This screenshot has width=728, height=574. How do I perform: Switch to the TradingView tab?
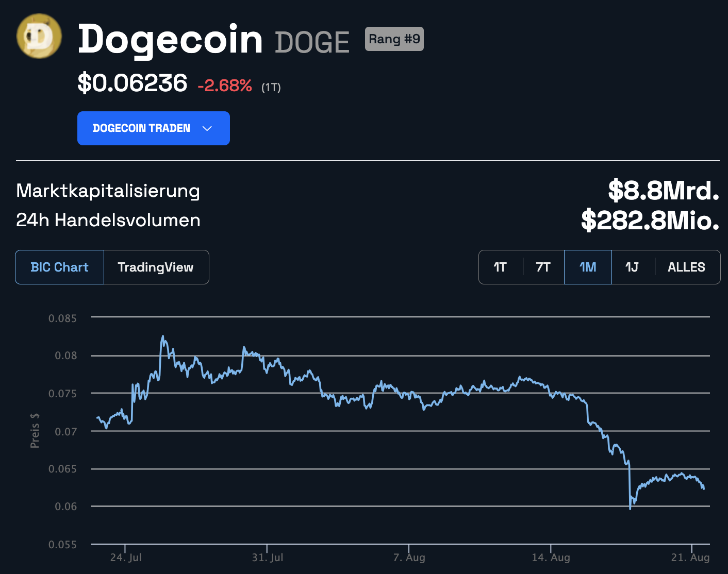click(x=156, y=267)
